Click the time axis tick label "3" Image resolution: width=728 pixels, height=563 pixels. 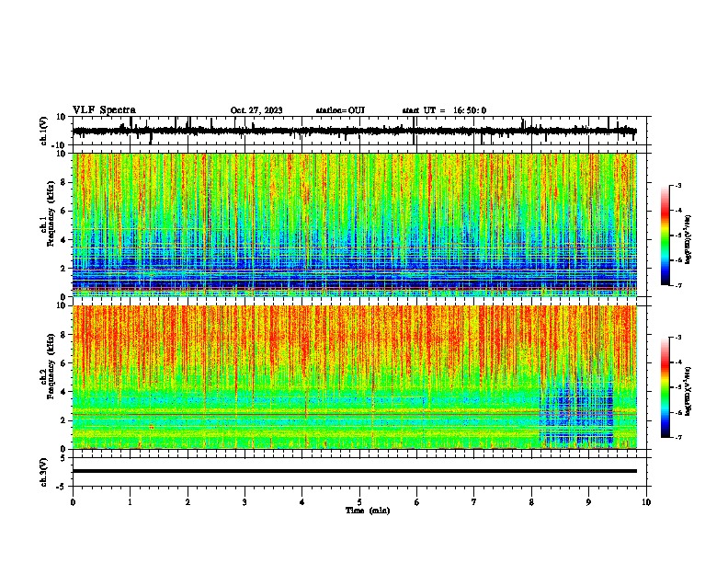click(x=245, y=502)
